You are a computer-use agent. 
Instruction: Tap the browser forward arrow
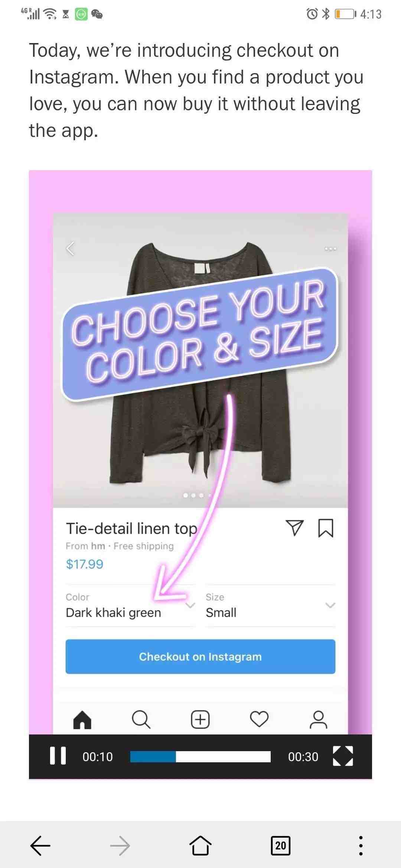[x=120, y=846]
